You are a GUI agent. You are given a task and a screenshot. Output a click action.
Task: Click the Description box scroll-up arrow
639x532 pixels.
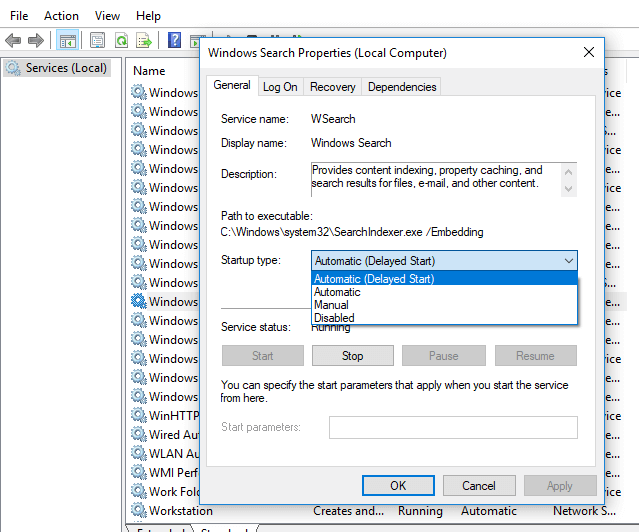568,172
